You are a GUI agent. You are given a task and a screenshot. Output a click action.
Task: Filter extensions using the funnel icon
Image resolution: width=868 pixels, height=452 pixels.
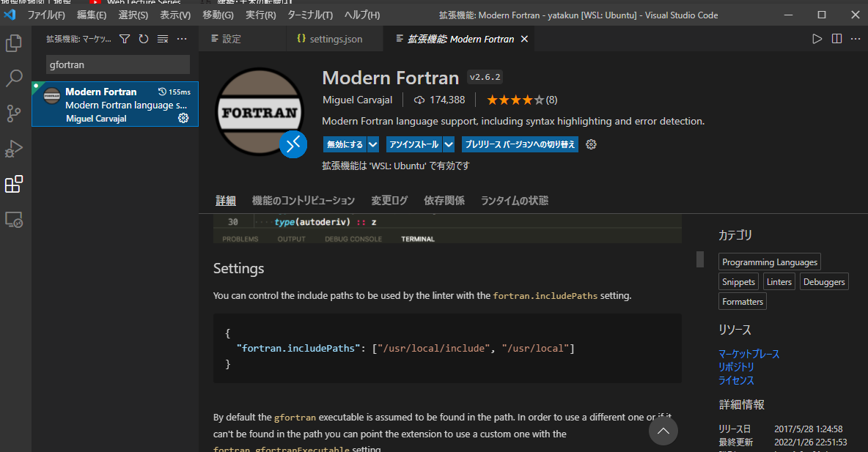pyautogui.click(x=125, y=37)
